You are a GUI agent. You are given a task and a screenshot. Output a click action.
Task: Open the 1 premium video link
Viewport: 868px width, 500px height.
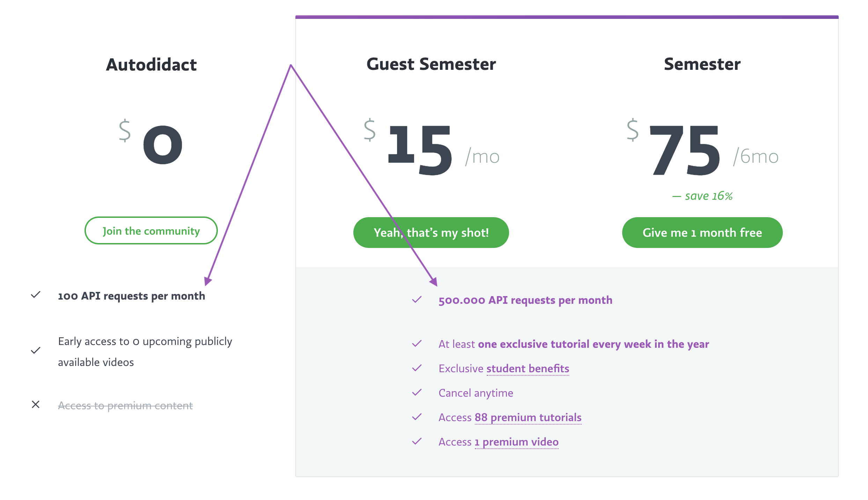pyautogui.click(x=517, y=442)
